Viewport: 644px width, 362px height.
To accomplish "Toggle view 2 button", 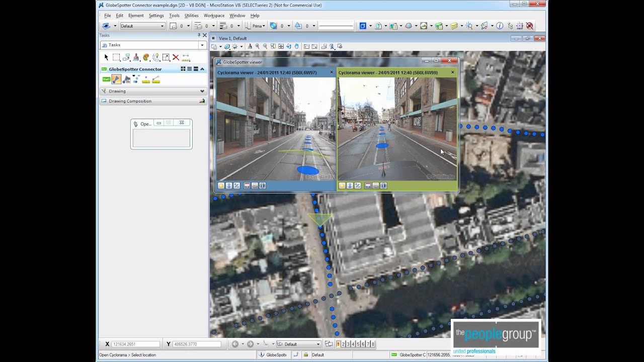I will click(x=343, y=344).
